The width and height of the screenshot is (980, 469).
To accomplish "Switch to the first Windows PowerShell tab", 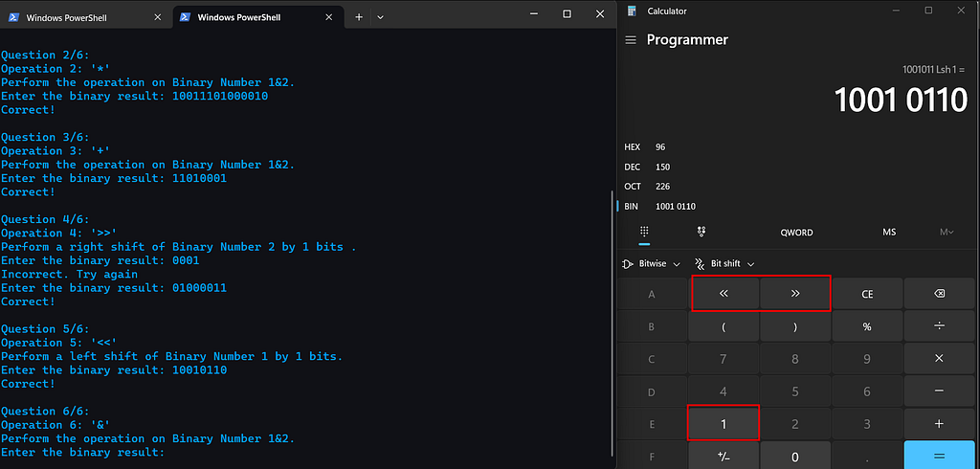I will [x=85, y=17].
